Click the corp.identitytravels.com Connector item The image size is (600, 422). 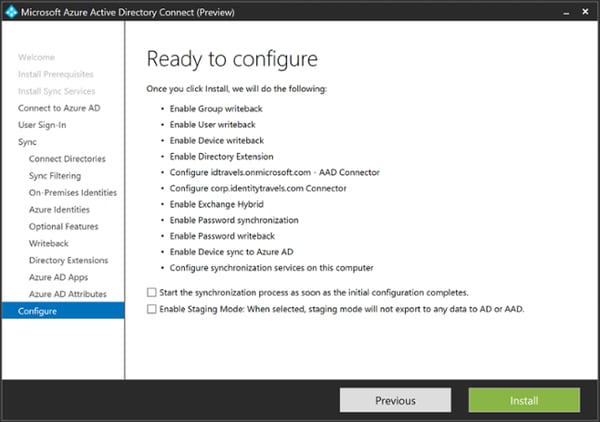pyautogui.click(x=258, y=188)
